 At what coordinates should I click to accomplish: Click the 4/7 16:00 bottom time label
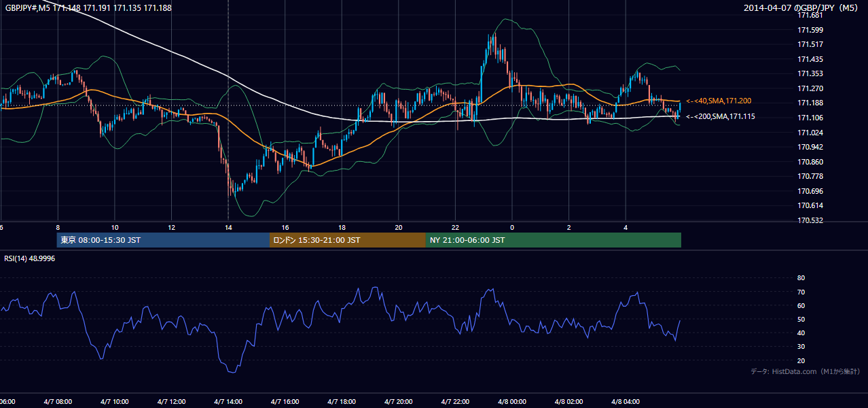click(285, 402)
